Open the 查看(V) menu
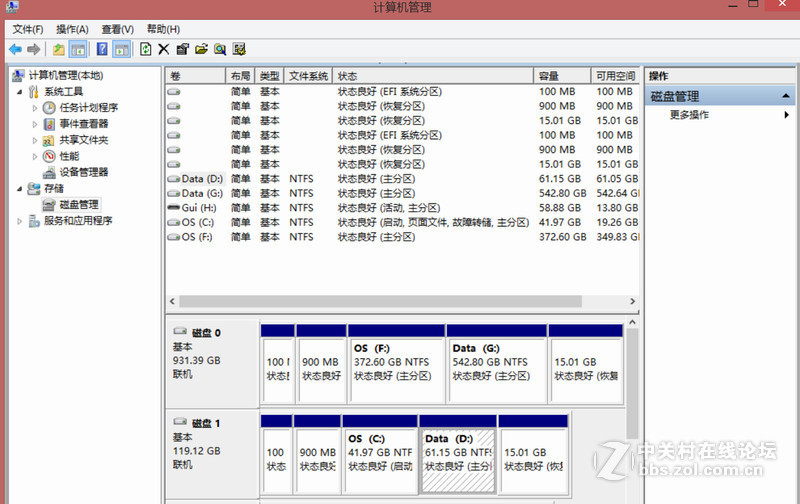800x504 pixels. (117, 29)
